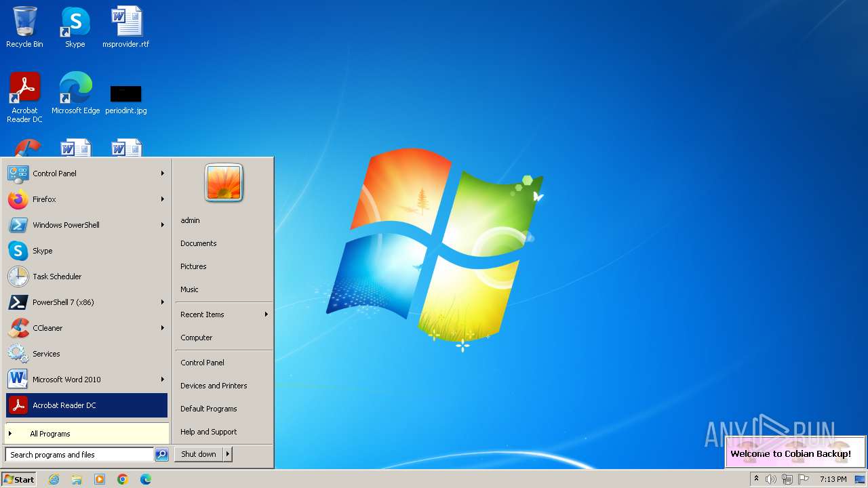
Task: Open Microsoft Edge from taskbar
Action: coord(146,479)
